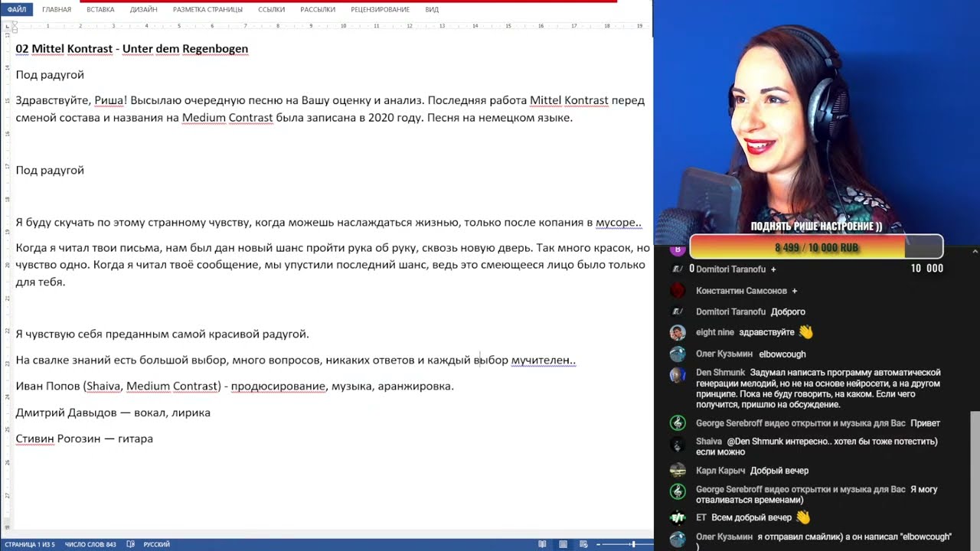The height and width of the screenshot is (551, 980).
Task: Click the underlined word 'Риша' in the greeting
Action: pos(109,100)
